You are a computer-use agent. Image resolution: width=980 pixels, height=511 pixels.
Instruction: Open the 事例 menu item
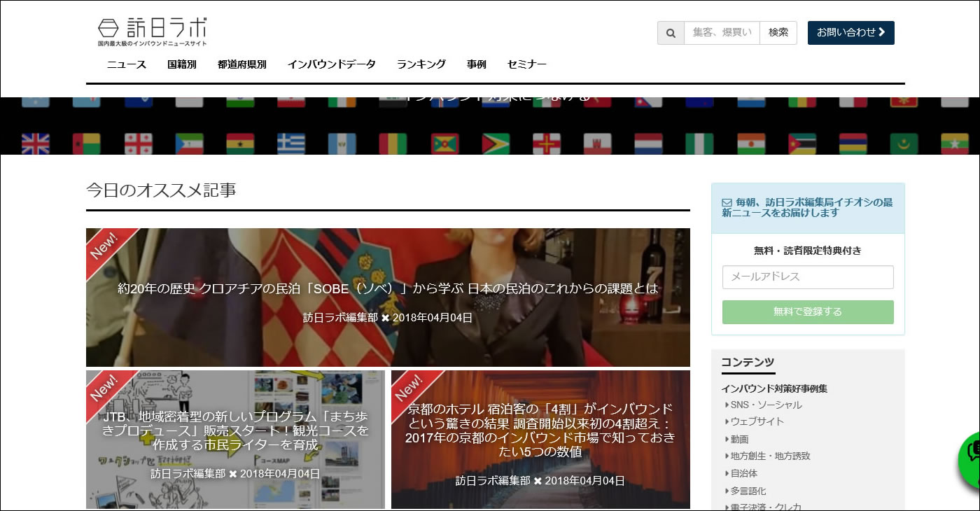point(477,64)
